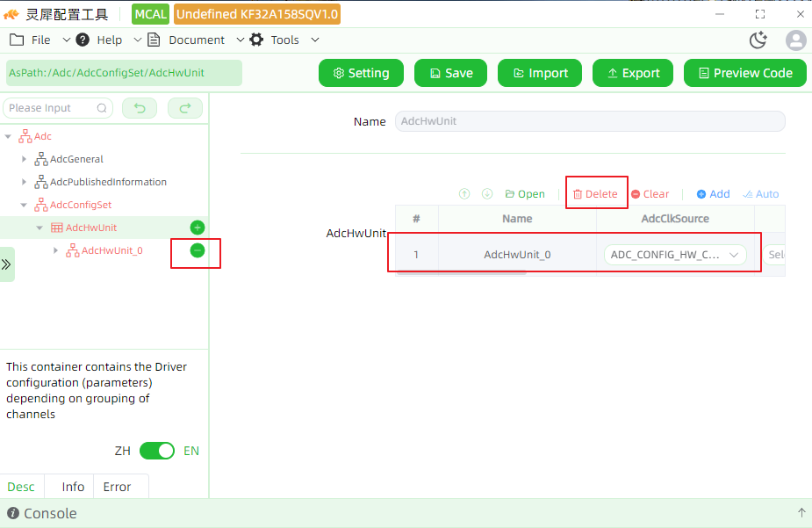Screen dimensions: 812x528
Task: Click the Delete table action
Action: [x=595, y=194]
